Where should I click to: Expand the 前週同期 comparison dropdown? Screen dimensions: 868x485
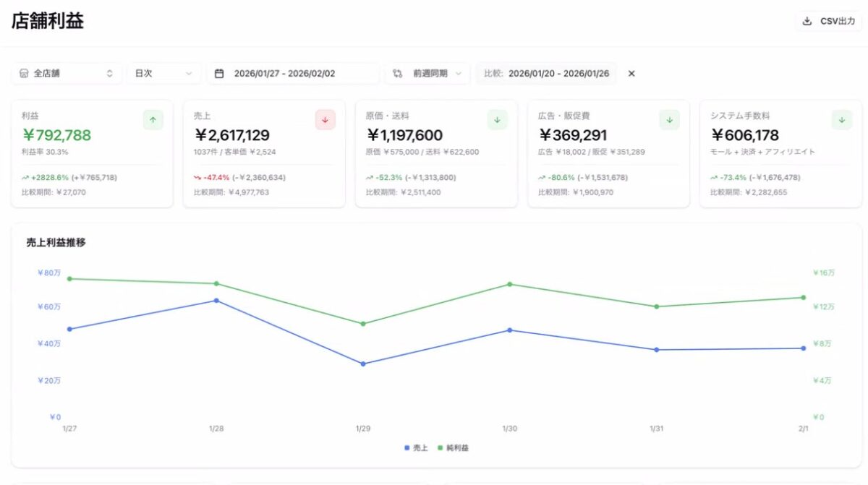click(427, 74)
